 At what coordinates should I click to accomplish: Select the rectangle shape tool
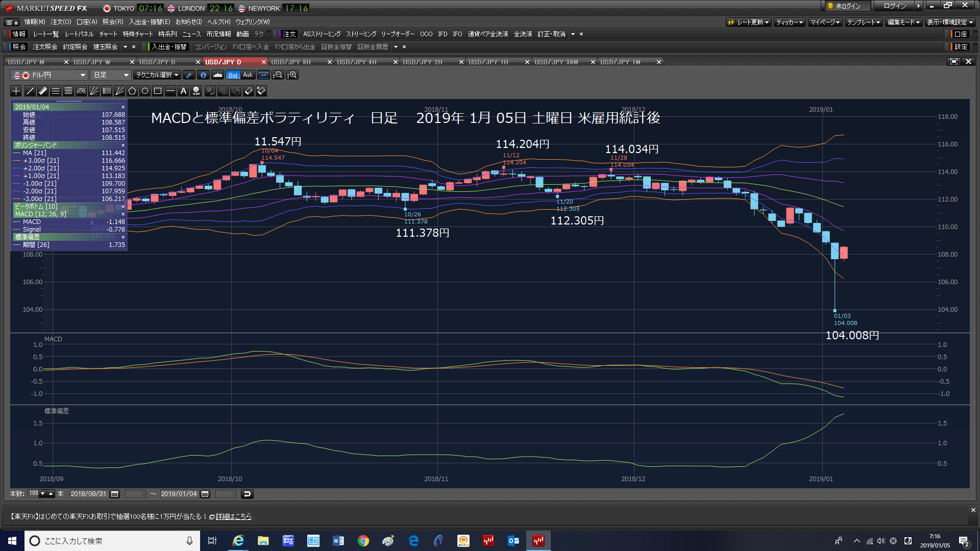158,91
